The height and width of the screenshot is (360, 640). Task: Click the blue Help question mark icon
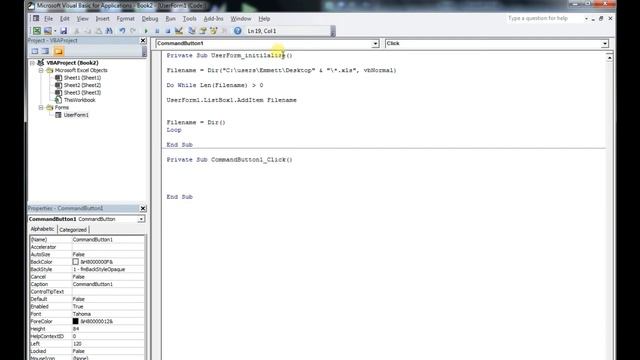click(238, 31)
